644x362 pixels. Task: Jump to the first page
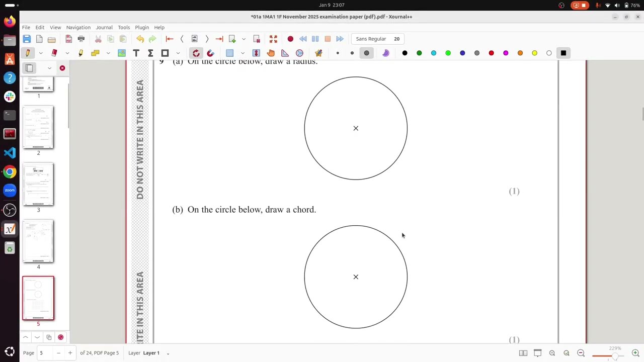(x=170, y=39)
